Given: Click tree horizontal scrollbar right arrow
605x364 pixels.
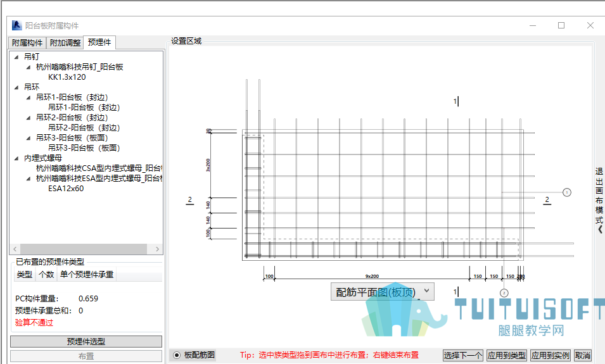Looking at the screenshot, I should coord(157,249).
